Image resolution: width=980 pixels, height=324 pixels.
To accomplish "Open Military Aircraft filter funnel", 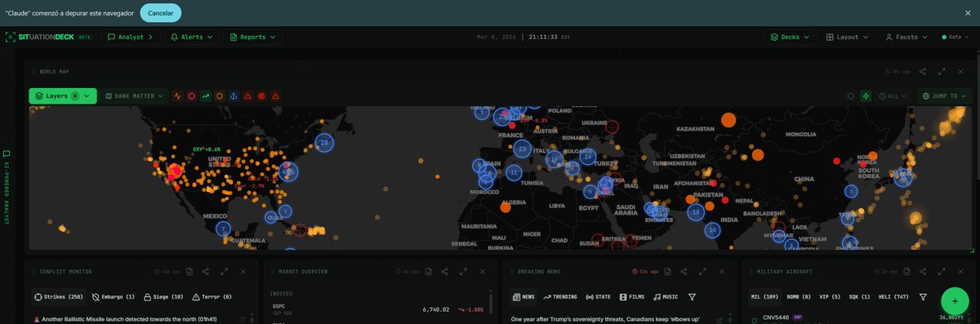I will [923, 297].
